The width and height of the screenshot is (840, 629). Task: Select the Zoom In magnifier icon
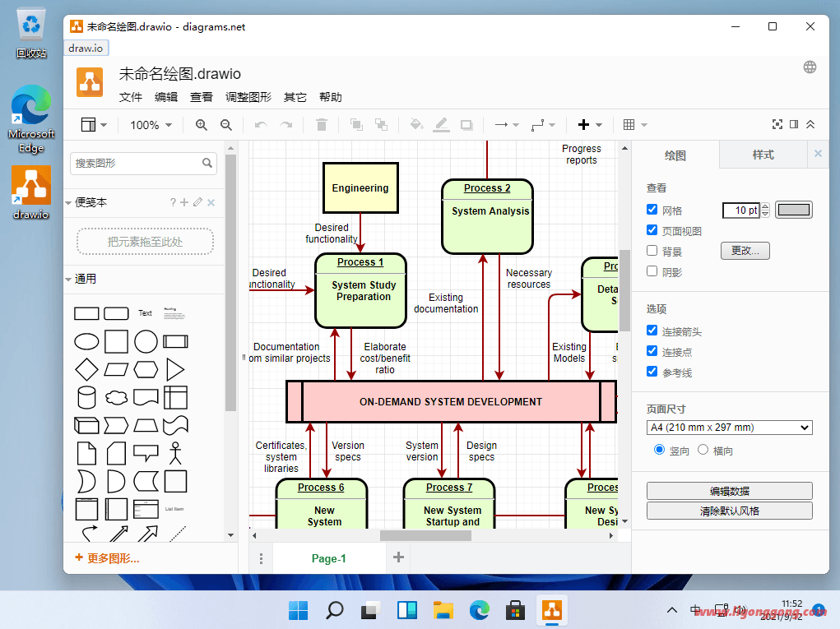[201, 125]
